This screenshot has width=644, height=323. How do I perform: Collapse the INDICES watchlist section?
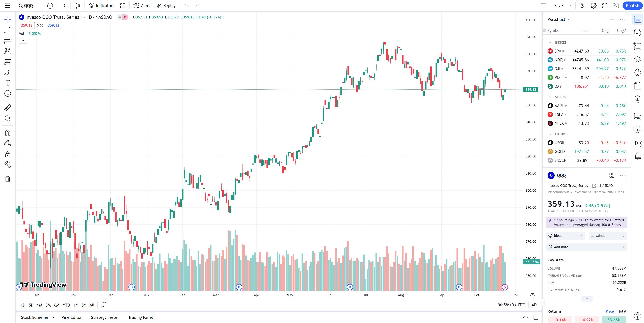tap(550, 42)
